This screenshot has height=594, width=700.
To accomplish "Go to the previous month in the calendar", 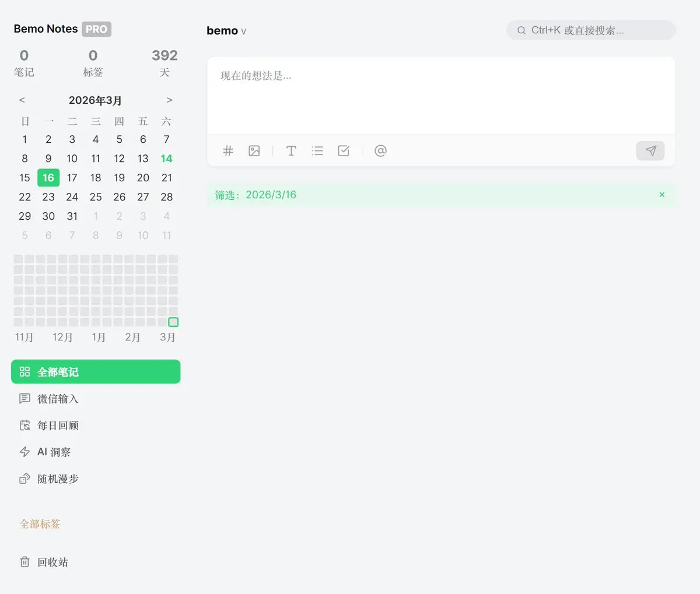I will coord(22,100).
